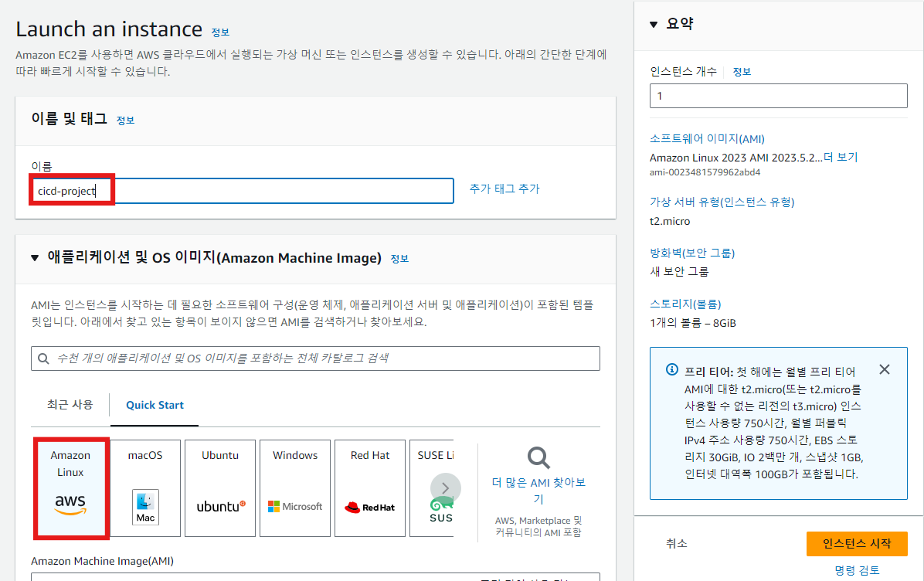This screenshot has height=581, width=924.
Task: Open 정보 link next to Launch an instance
Action: pyautogui.click(x=220, y=32)
